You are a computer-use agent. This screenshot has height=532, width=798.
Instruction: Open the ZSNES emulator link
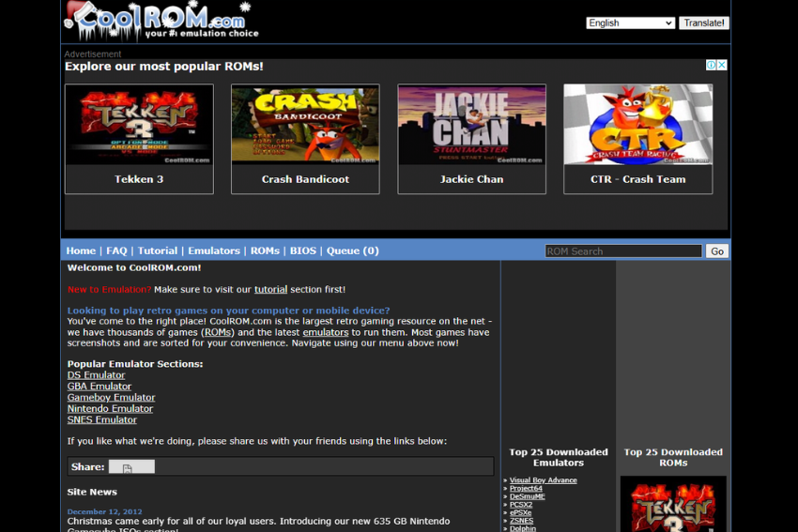coord(521,521)
